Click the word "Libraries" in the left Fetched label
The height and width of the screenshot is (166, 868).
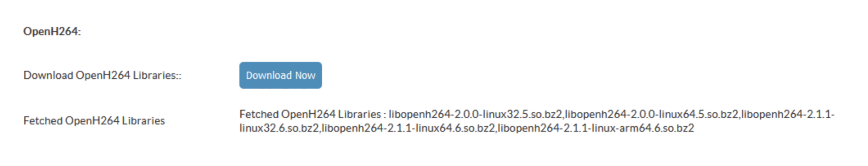click(x=143, y=121)
